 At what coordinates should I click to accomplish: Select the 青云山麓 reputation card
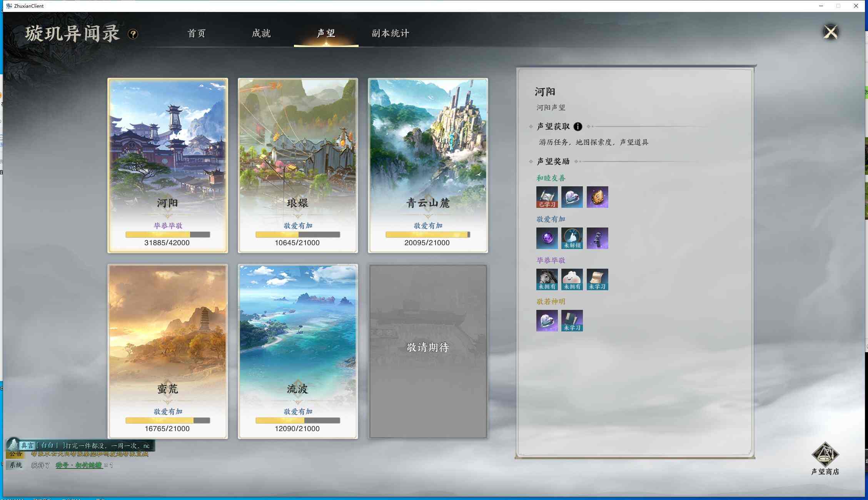pos(428,166)
